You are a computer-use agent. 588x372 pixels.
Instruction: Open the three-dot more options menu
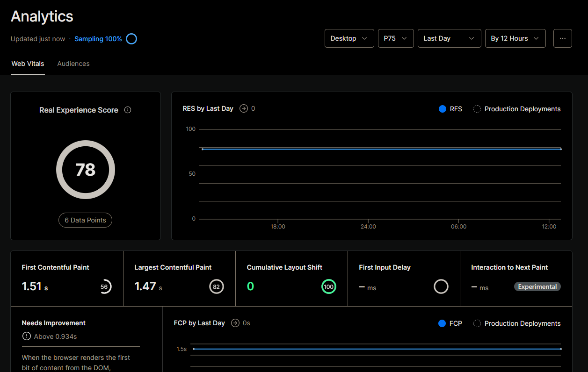click(562, 38)
